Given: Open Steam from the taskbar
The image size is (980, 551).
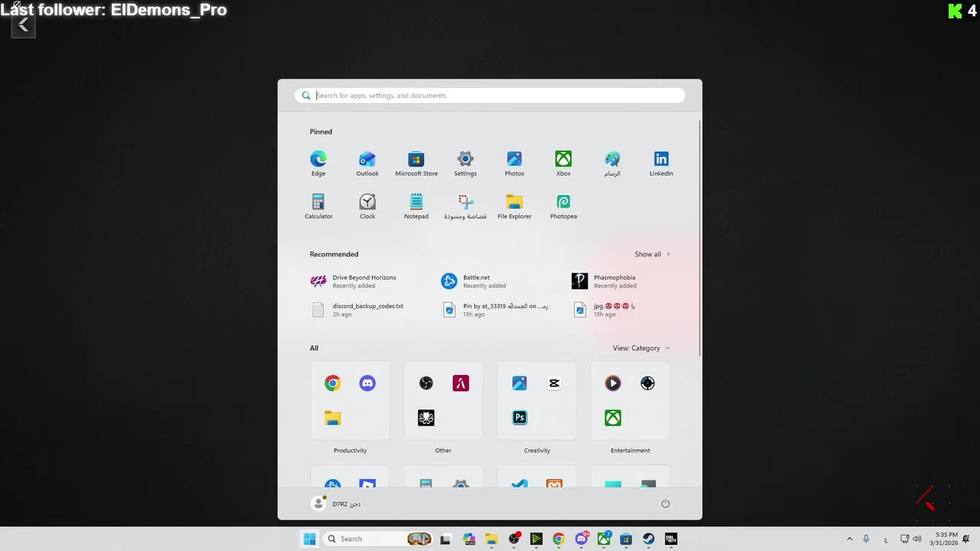Looking at the screenshot, I should 648,539.
